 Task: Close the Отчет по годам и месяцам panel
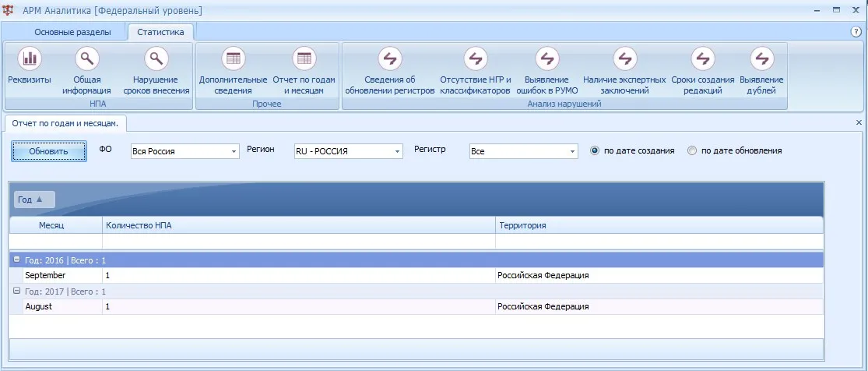[859, 122]
